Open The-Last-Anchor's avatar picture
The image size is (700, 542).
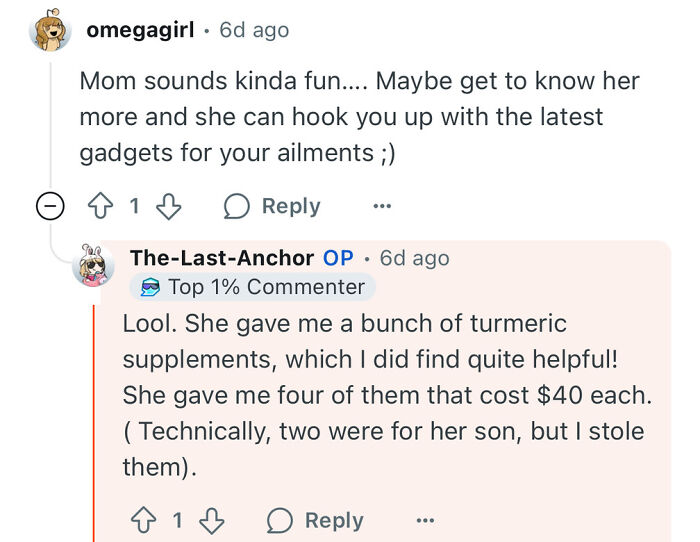[94, 265]
